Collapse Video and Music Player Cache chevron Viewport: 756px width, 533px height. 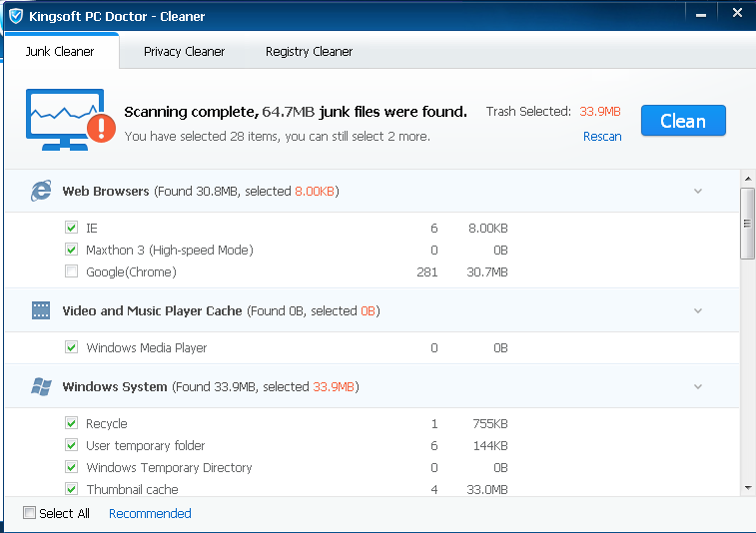click(x=698, y=310)
